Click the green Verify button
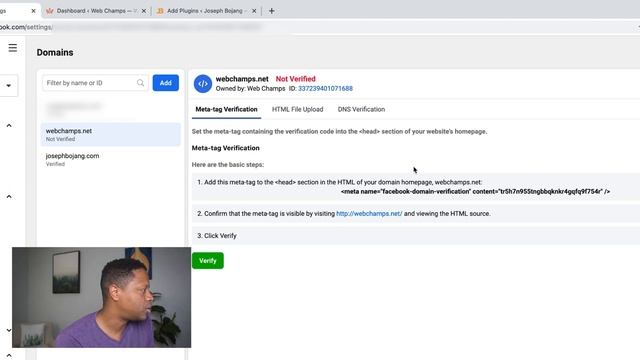This screenshot has width=640, height=360. tap(208, 261)
